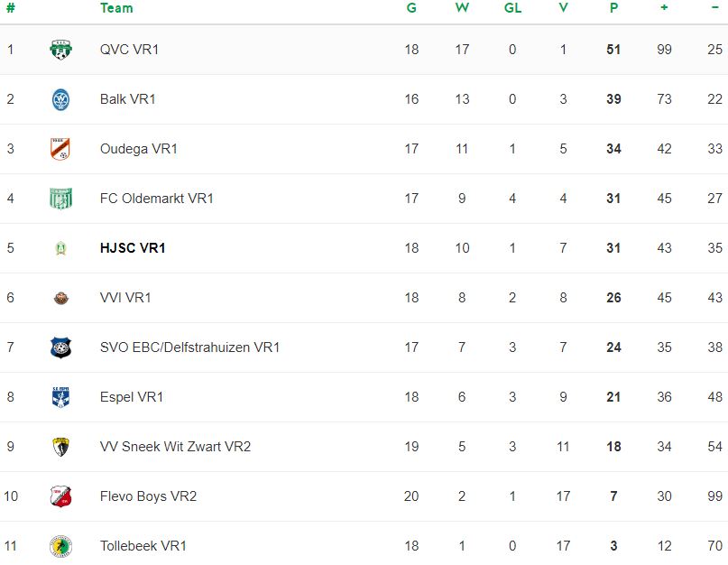This screenshot has height=565, width=728.
Task: Click the W wins column header
Action: click(462, 8)
